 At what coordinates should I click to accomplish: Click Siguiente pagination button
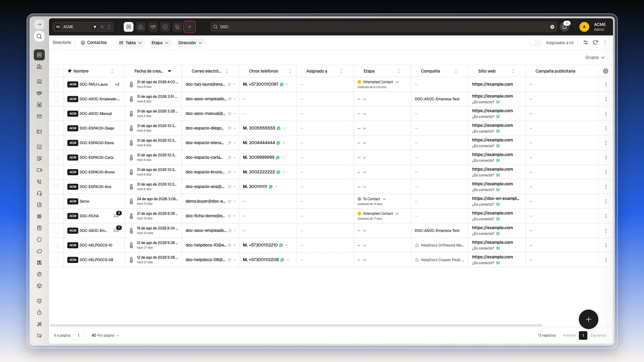pyautogui.click(x=598, y=336)
